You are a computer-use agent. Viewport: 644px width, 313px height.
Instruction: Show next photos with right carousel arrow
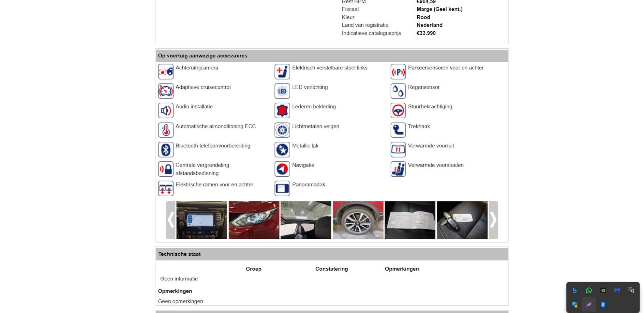[x=493, y=220]
